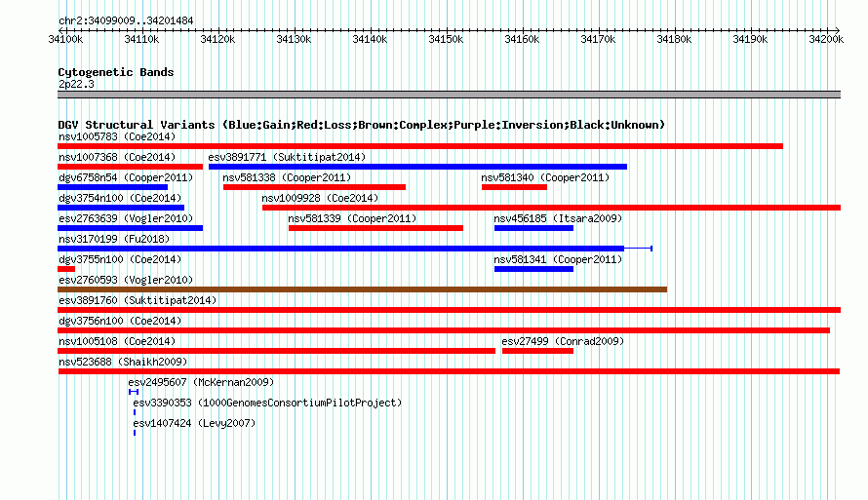
Task: Select the red esv27499 loss bar
Action: click(537, 351)
